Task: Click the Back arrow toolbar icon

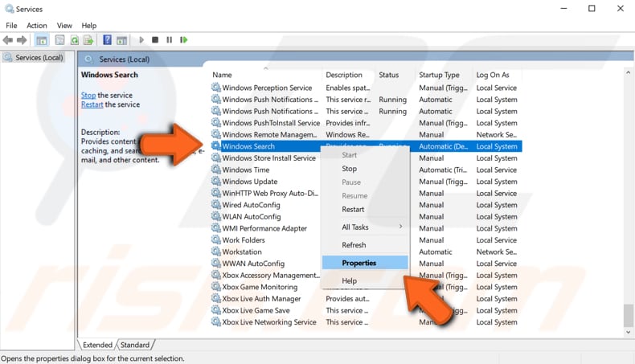Action: pos(8,40)
